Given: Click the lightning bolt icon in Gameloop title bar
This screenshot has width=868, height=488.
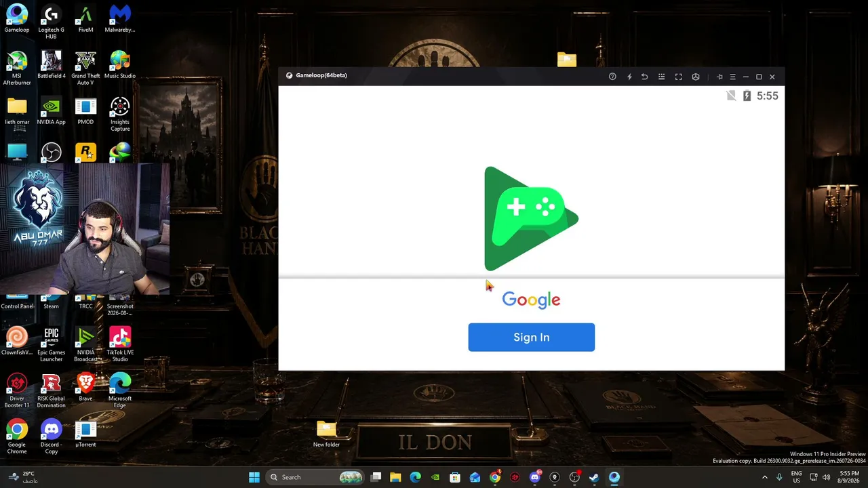Looking at the screenshot, I should pyautogui.click(x=629, y=77).
